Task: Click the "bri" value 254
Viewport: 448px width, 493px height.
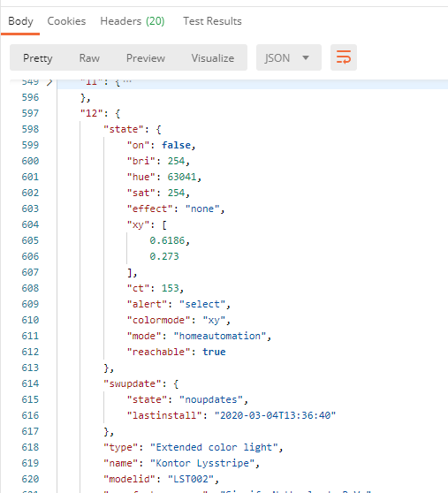Action: click(x=176, y=161)
